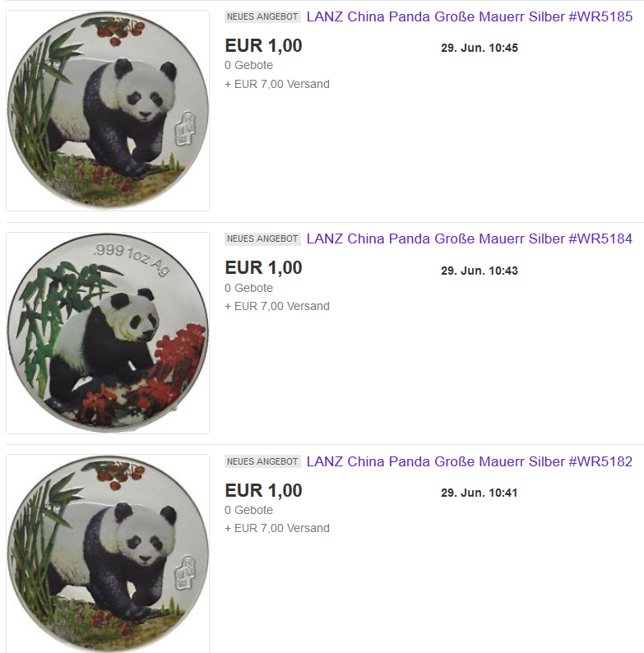
Task: Click end time 29. Jun. 10:43
Action: (x=480, y=271)
